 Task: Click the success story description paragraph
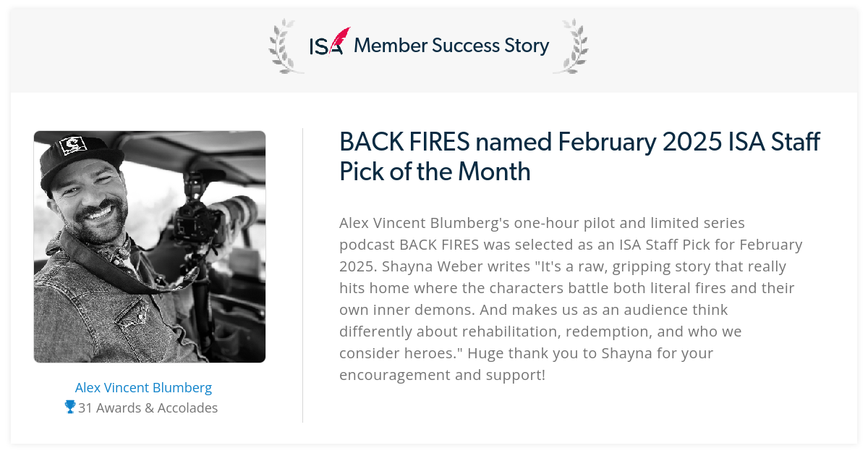click(x=571, y=298)
